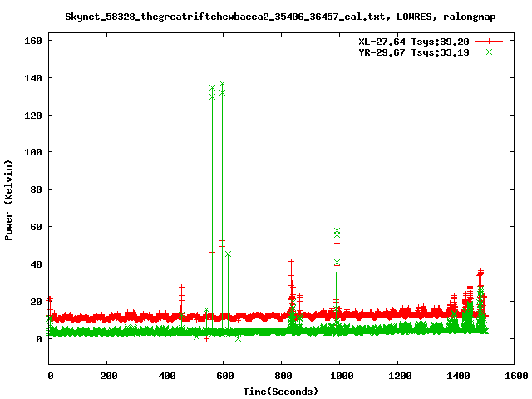Click the y-axis tick label 100

(x=33, y=152)
